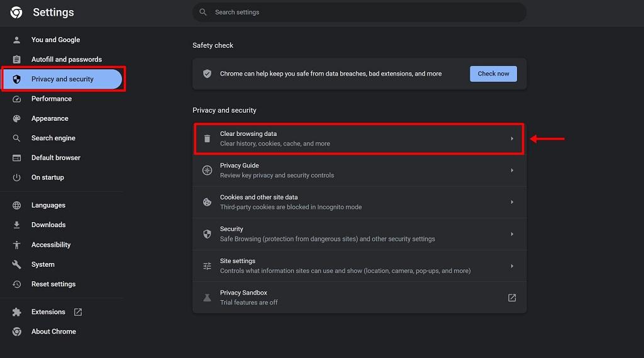
Task: Open Default browser settings
Action: point(62,158)
